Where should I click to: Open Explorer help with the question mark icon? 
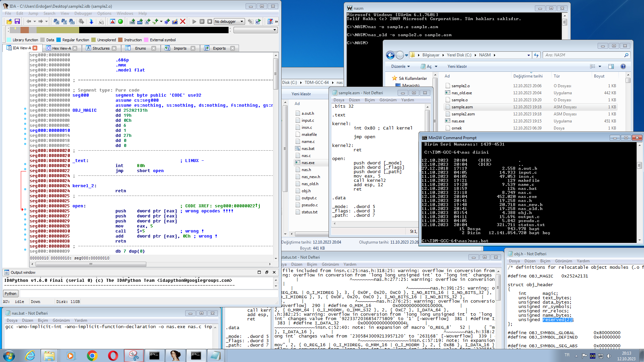tap(623, 66)
